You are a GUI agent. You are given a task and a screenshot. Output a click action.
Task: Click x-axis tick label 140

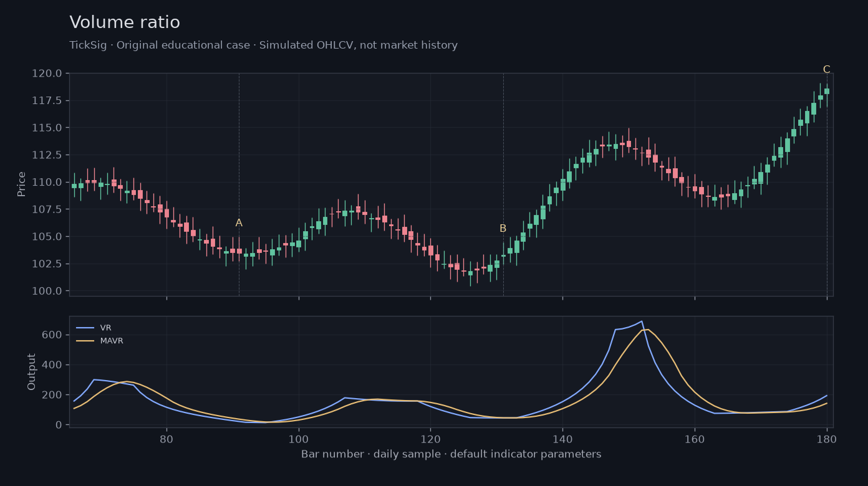pyautogui.click(x=562, y=438)
